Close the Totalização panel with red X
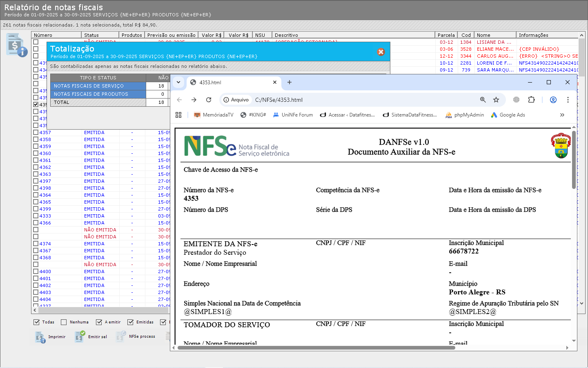The width and height of the screenshot is (588, 368). click(x=381, y=52)
